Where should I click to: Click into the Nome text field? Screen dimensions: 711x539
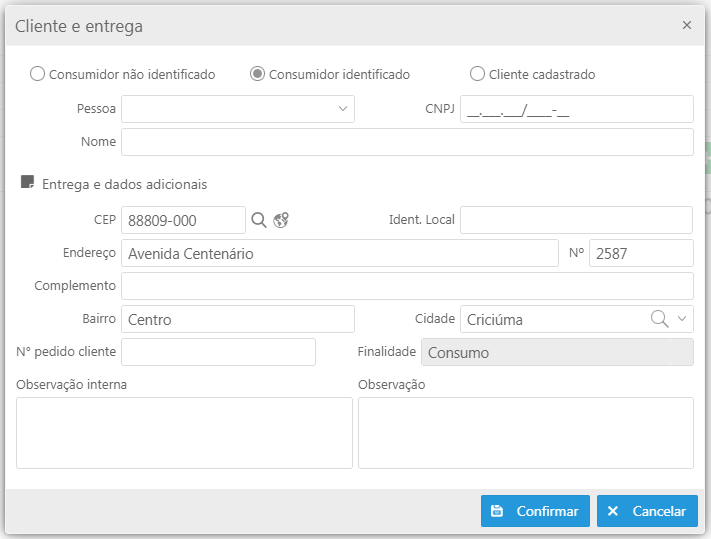click(x=407, y=142)
